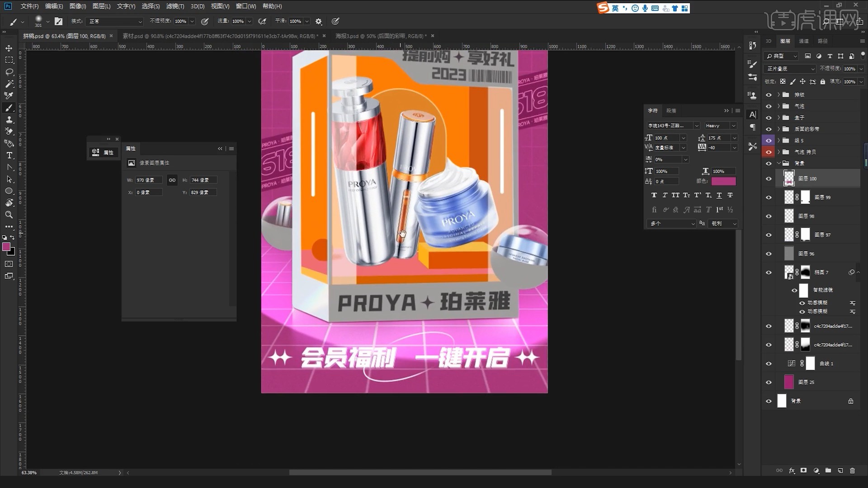Toggle visibility of 气泡 拷贝 group
The width and height of the screenshot is (868, 488).
(769, 152)
